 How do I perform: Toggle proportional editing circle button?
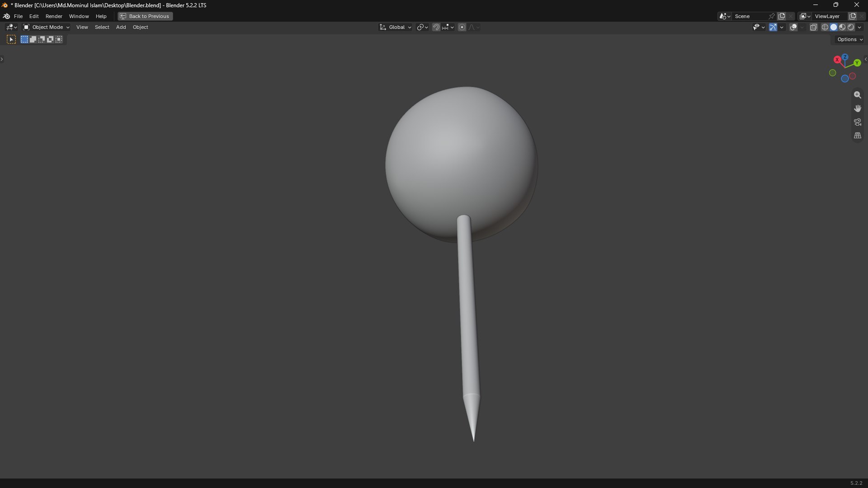[462, 27]
